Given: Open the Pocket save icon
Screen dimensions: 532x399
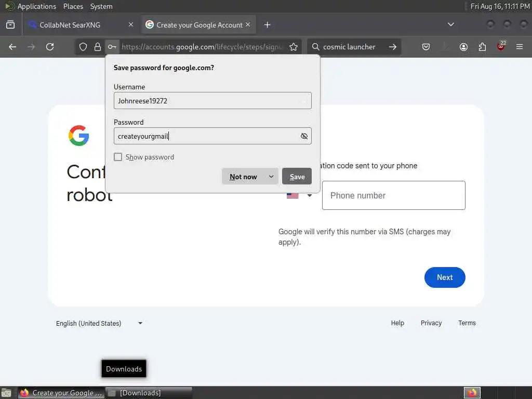Looking at the screenshot, I should [x=426, y=47].
